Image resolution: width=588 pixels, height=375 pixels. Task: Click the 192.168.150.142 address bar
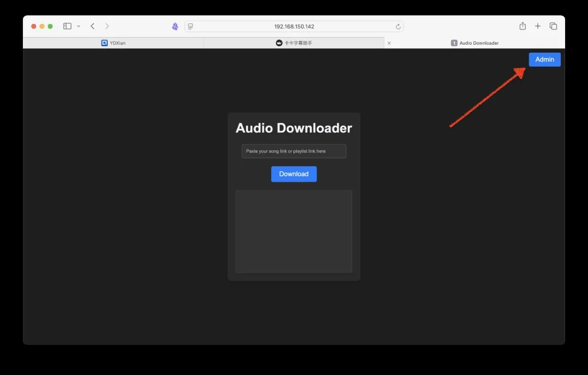tap(294, 27)
